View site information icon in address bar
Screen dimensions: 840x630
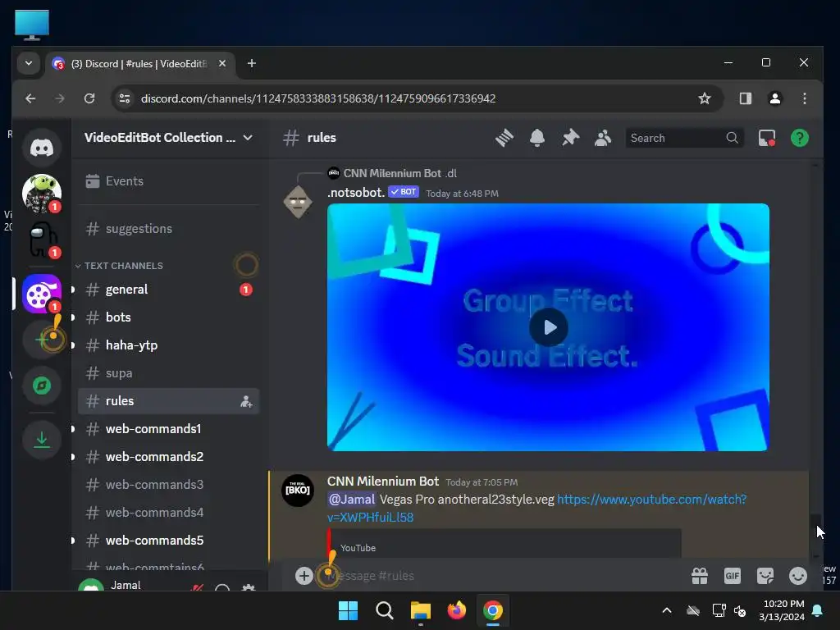(x=125, y=98)
